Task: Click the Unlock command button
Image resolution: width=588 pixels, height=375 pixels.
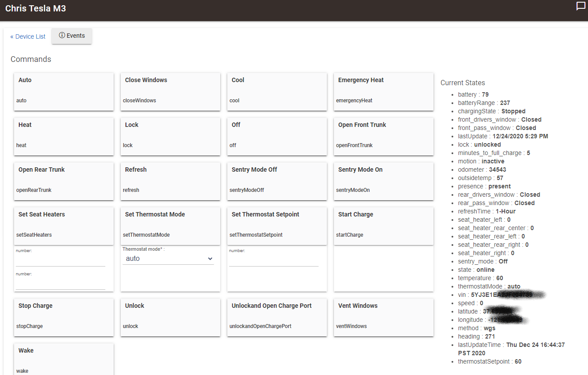Action: pyautogui.click(x=170, y=317)
